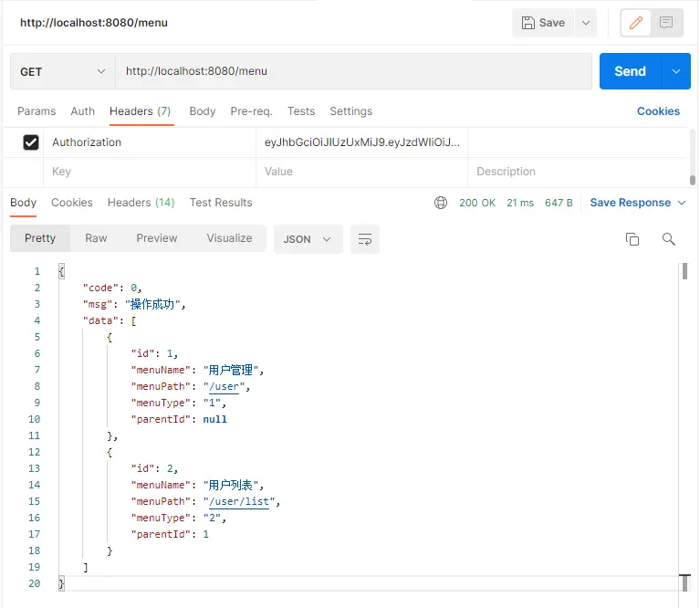The height and width of the screenshot is (608, 700).
Task: Uncheck the Authorization header checkbox
Action: pos(31,142)
